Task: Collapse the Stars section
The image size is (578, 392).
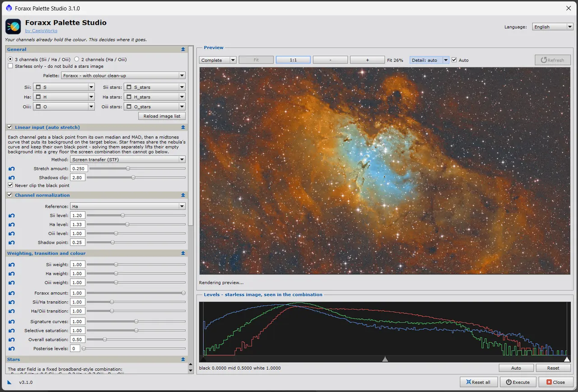Action: [183, 359]
